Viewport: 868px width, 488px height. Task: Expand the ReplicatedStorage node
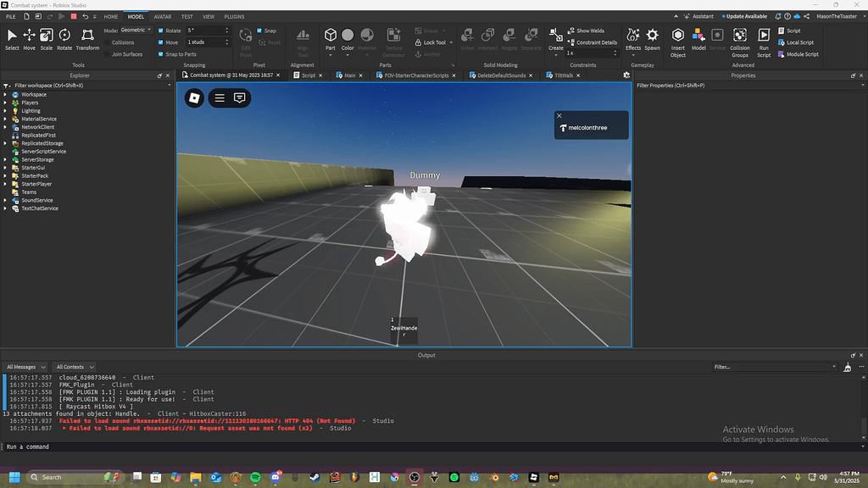(x=6, y=143)
